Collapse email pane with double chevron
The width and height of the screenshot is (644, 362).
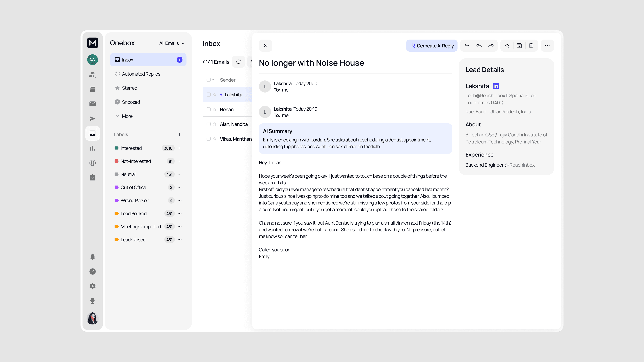pos(265,45)
